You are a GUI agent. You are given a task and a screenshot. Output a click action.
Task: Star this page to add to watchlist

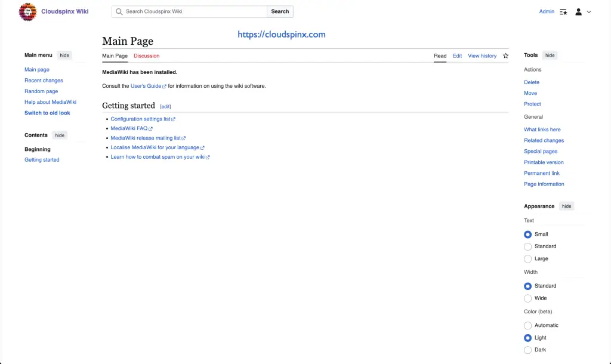[505, 56]
